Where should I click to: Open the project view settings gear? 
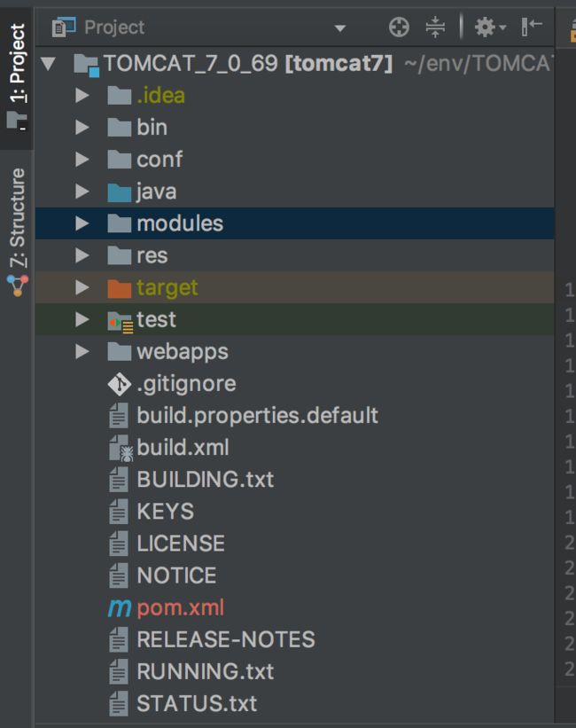(x=490, y=27)
